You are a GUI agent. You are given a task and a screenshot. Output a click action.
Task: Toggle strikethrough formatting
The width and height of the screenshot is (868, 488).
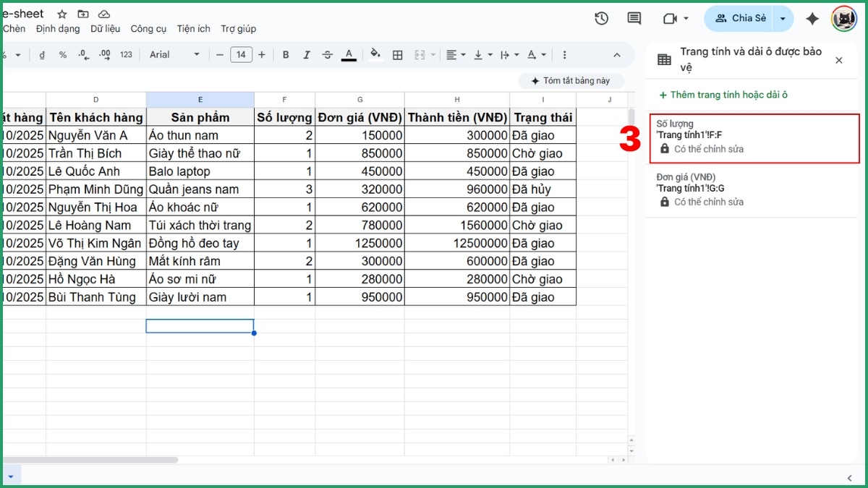327,54
